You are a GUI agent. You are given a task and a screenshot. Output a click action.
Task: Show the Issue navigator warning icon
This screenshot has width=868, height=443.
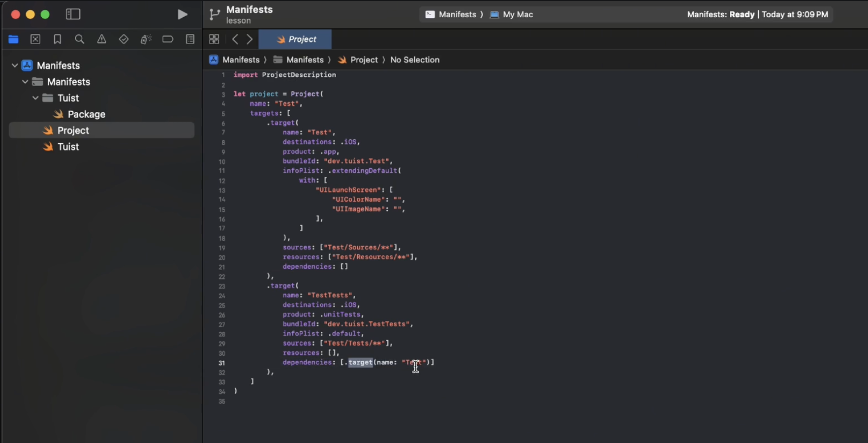(x=101, y=39)
